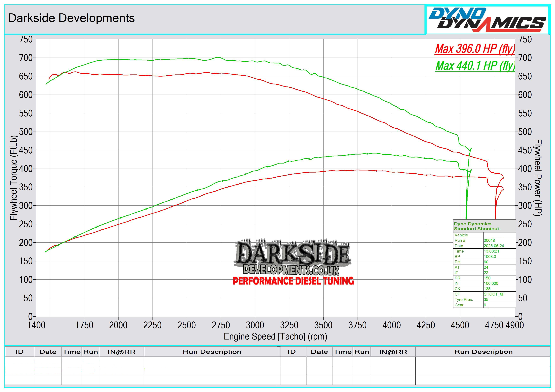555x392 pixels.
Task: Click 'IN@RR' column header in left run table
Action: point(122,352)
